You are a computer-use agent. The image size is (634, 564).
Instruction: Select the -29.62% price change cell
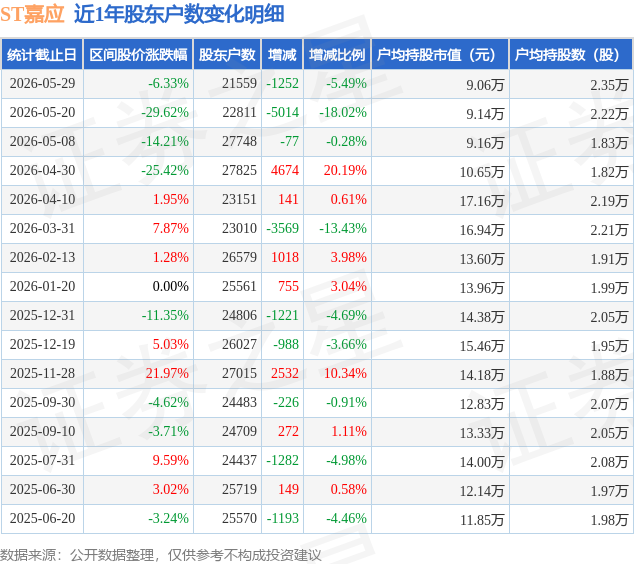coord(165,112)
